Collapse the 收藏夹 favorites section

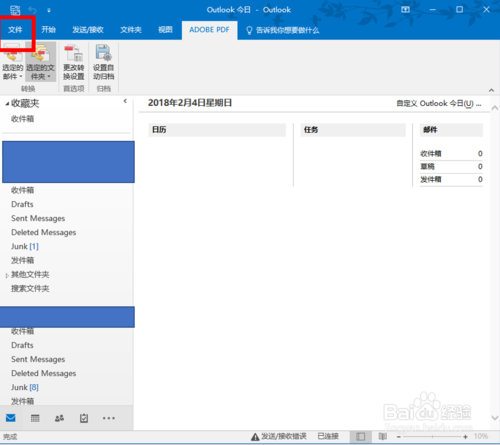pos(7,104)
